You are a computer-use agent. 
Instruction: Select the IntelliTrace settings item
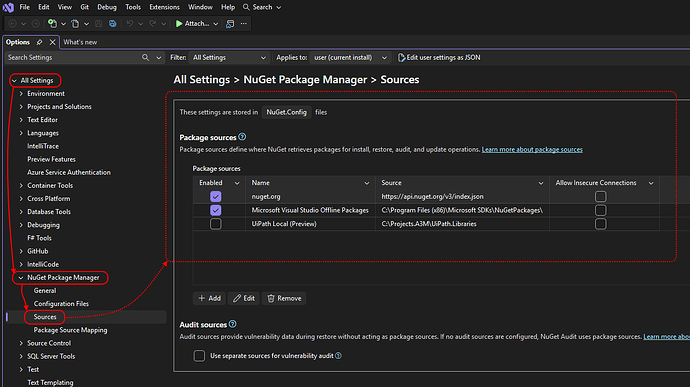click(43, 146)
